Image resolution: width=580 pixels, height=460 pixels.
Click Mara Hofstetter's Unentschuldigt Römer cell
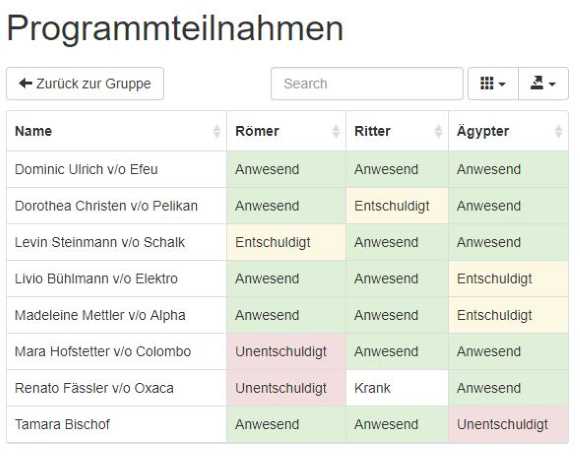coord(286,351)
